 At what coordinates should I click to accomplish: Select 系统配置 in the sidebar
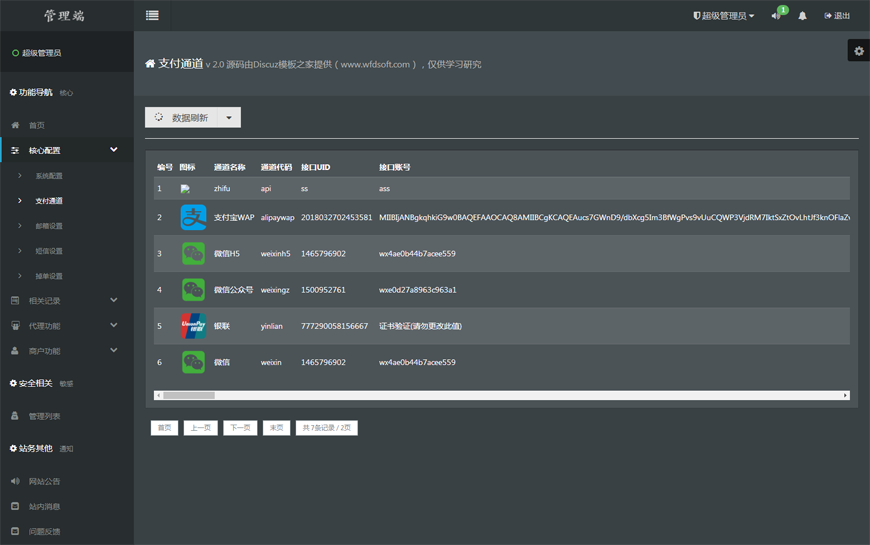[x=49, y=176]
